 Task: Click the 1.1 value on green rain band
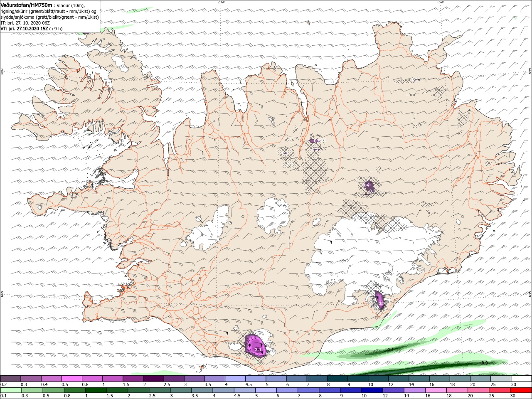[391, 350]
